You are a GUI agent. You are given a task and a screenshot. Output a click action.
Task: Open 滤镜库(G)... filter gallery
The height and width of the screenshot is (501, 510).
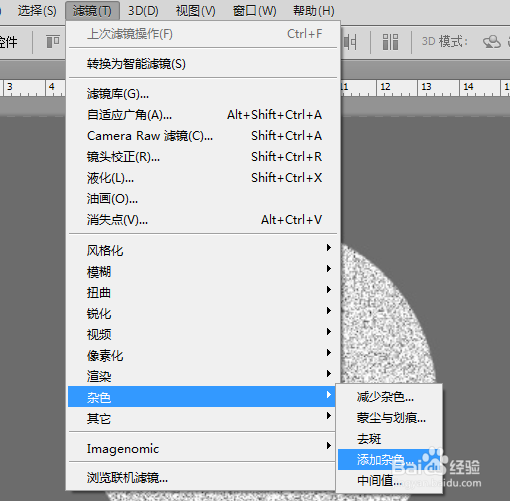[202, 94]
